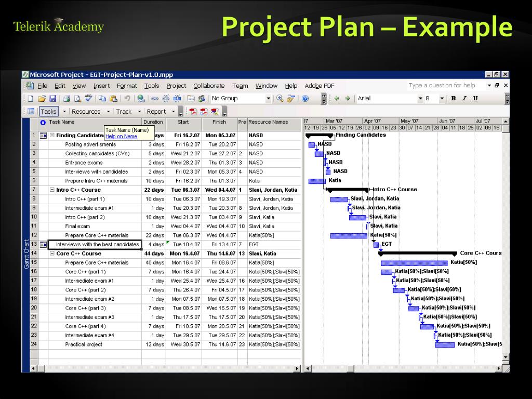Open the File menu
This screenshot has height=399, width=532.
[x=43, y=86]
